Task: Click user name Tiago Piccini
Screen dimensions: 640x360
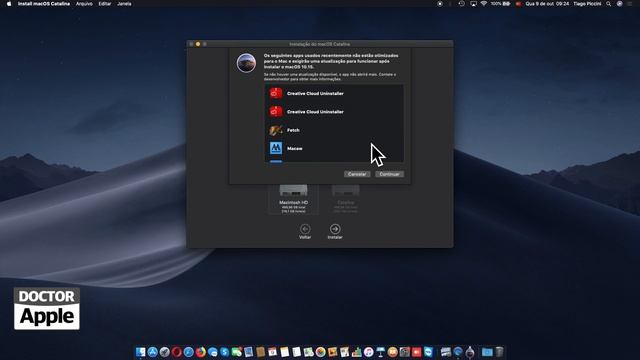Action: pyautogui.click(x=587, y=4)
